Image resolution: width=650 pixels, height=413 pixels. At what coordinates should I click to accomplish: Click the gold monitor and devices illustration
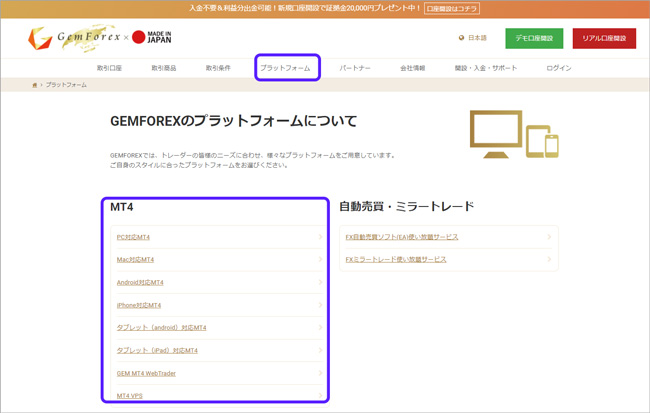point(514,134)
